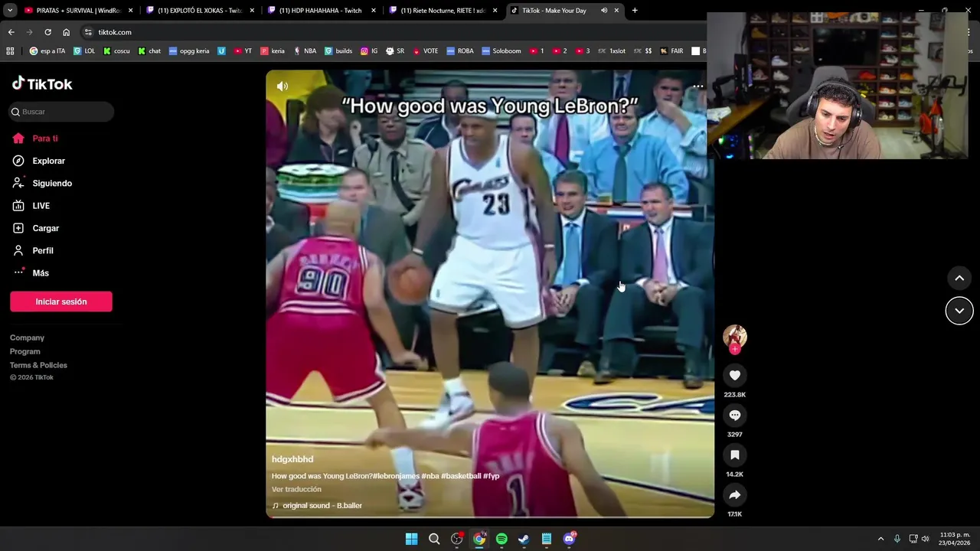Image resolution: width=980 pixels, height=551 pixels.
Task: Open the LOL bookmark
Action: point(84,51)
